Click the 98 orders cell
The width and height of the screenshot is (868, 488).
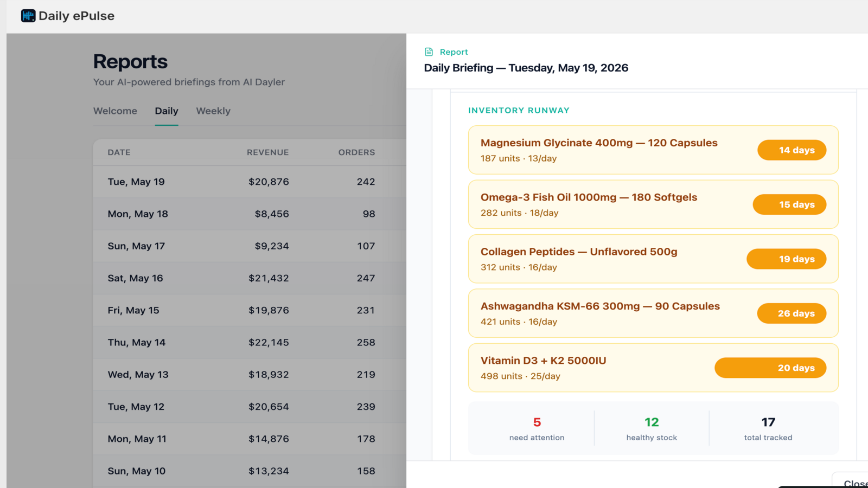369,214
